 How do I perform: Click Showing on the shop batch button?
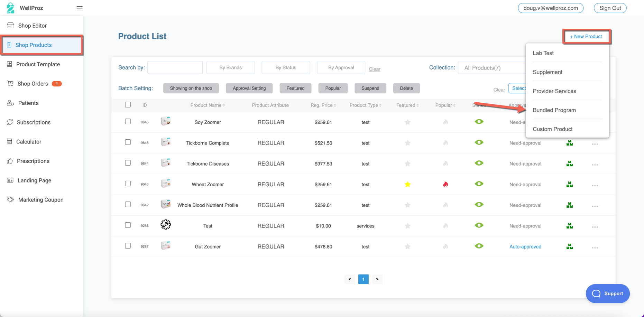point(191,88)
